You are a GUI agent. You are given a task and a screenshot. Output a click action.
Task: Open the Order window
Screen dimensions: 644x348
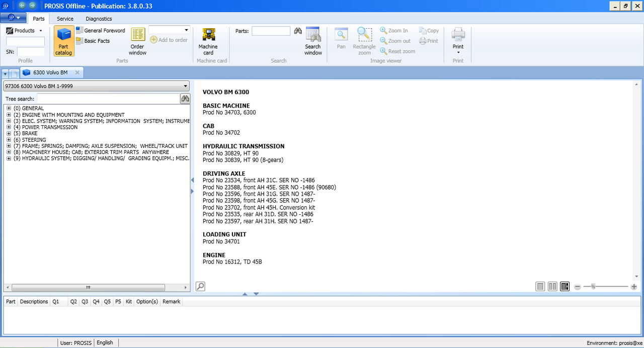pos(137,41)
